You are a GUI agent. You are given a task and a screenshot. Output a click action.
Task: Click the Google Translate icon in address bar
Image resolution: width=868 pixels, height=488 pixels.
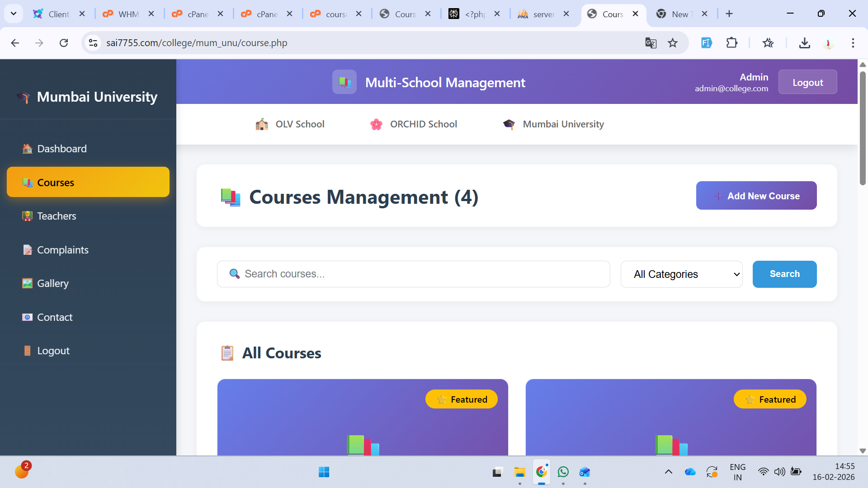[x=651, y=43]
